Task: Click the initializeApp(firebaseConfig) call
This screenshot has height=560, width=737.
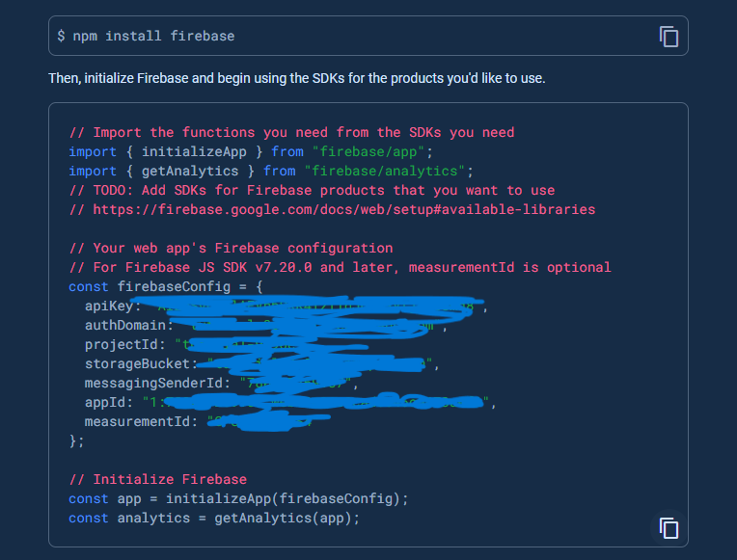Action: 287,498
